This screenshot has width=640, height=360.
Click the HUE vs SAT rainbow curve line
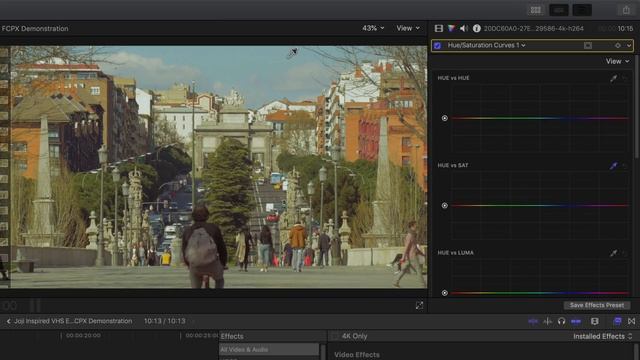(x=540, y=206)
